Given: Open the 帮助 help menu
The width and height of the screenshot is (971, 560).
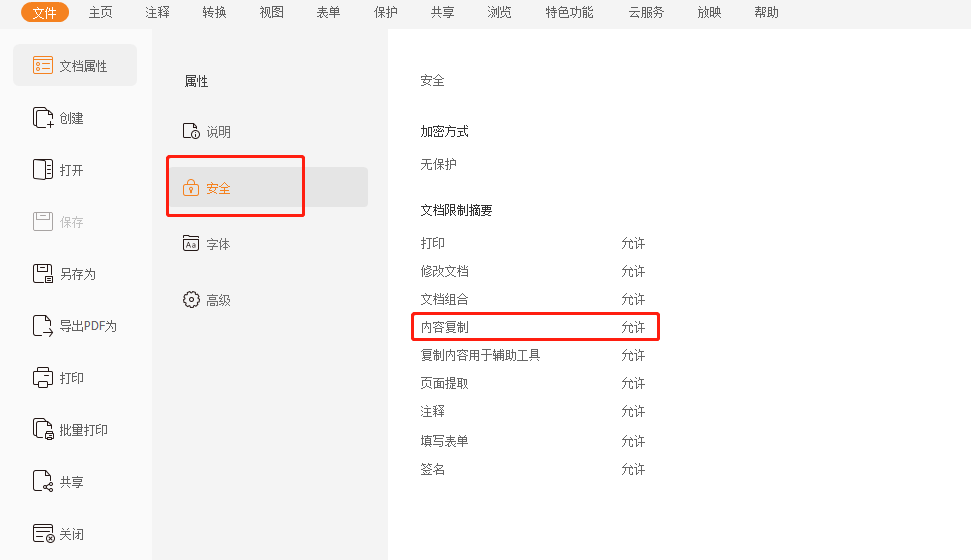Looking at the screenshot, I should tap(766, 12).
